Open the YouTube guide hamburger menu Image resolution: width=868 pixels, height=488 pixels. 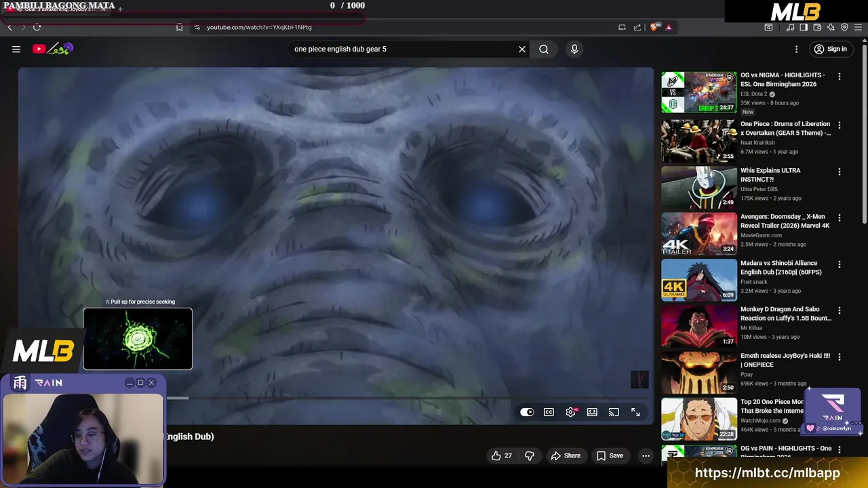[x=16, y=49]
